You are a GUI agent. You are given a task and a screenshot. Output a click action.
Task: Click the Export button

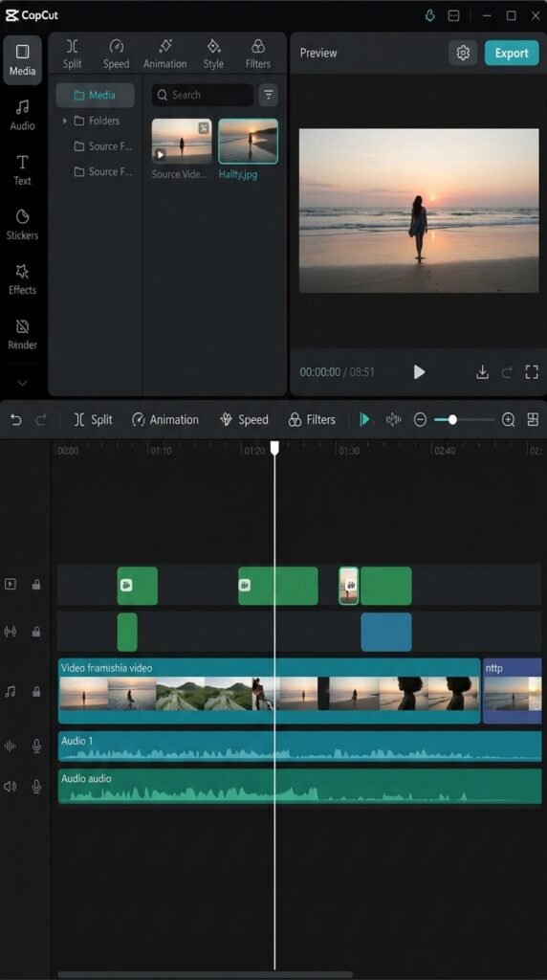pos(512,54)
